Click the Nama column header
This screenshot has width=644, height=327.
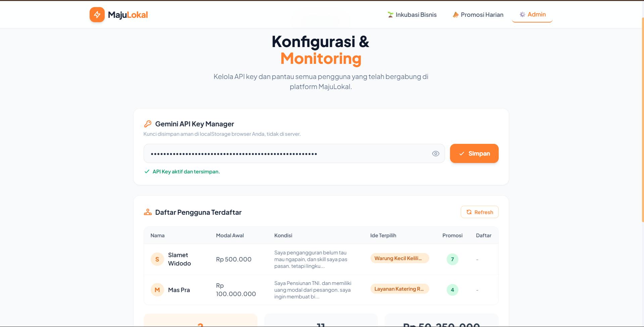pos(157,236)
